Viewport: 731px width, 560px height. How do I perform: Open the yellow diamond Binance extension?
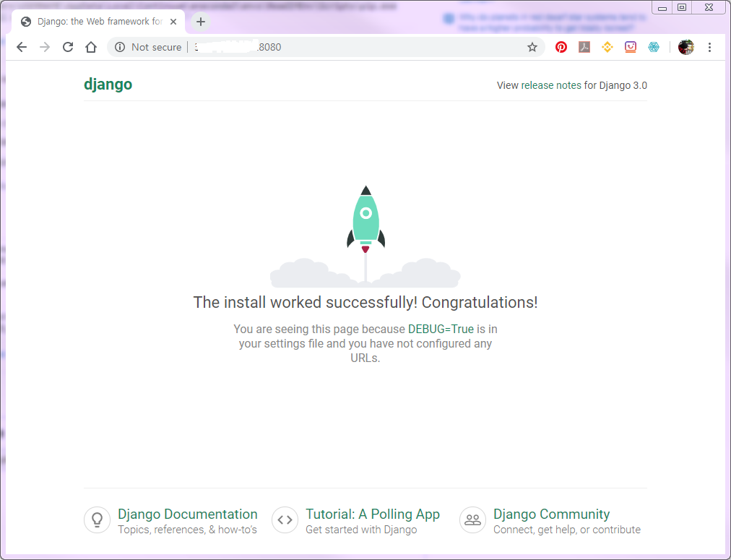607,47
